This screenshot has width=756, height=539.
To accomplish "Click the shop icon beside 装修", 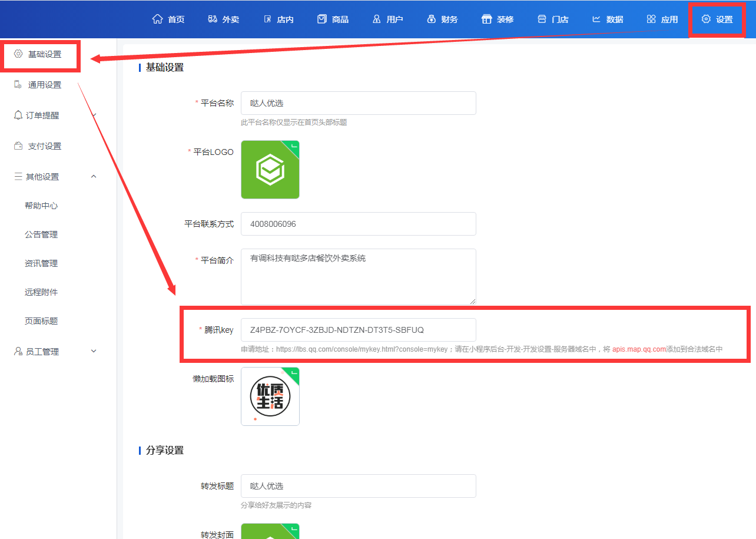I will (x=486, y=19).
